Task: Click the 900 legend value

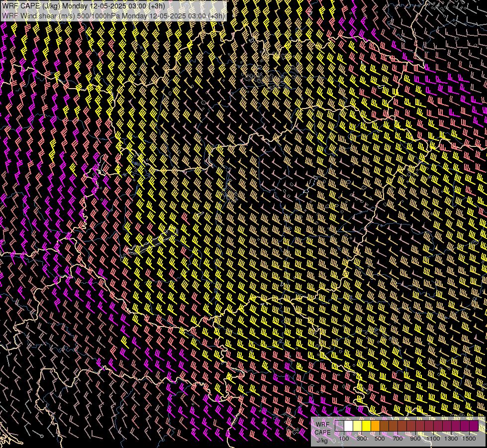Action: pos(415,439)
